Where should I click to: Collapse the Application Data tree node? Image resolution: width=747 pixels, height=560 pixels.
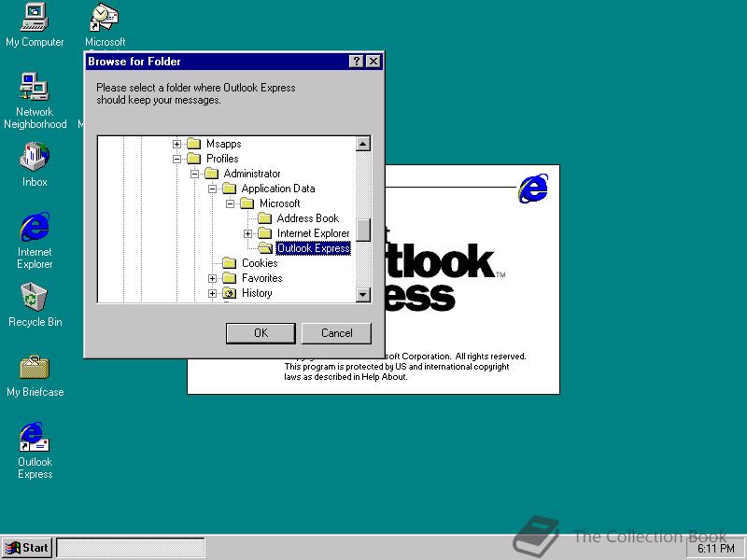(x=212, y=189)
